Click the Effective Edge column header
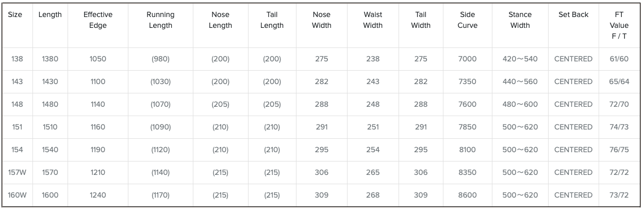This screenshot has height=210, width=644. tap(98, 20)
